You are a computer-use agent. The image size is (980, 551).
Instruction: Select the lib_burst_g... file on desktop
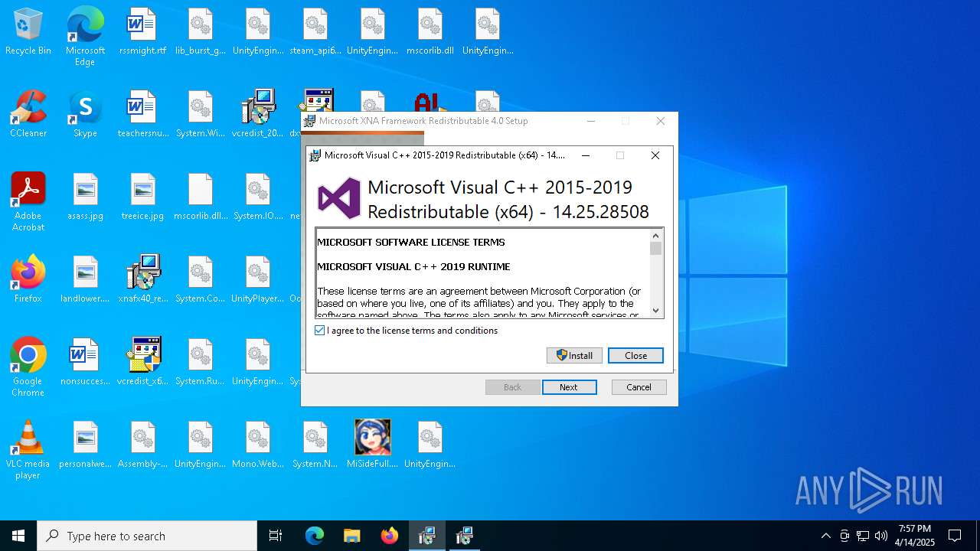point(201,32)
